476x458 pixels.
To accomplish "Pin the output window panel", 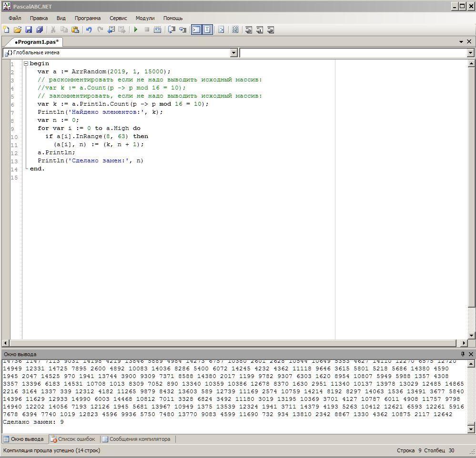I will (x=462, y=354).
